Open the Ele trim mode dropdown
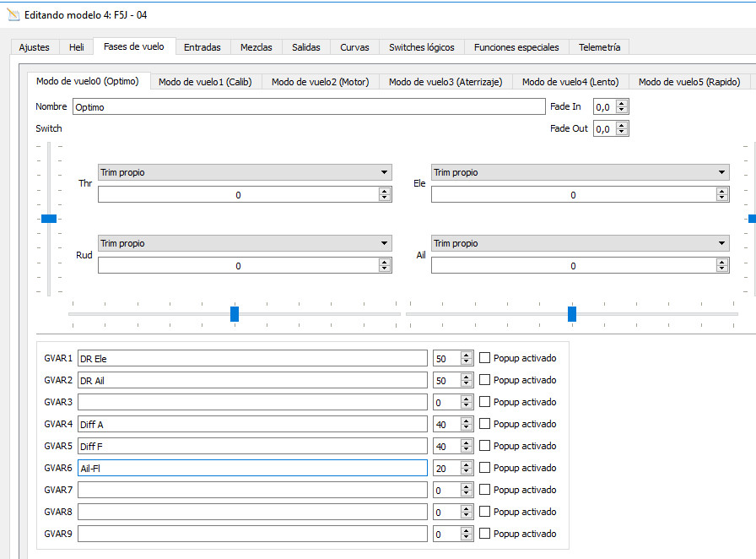Screen dimensions: 756x559 580,172
